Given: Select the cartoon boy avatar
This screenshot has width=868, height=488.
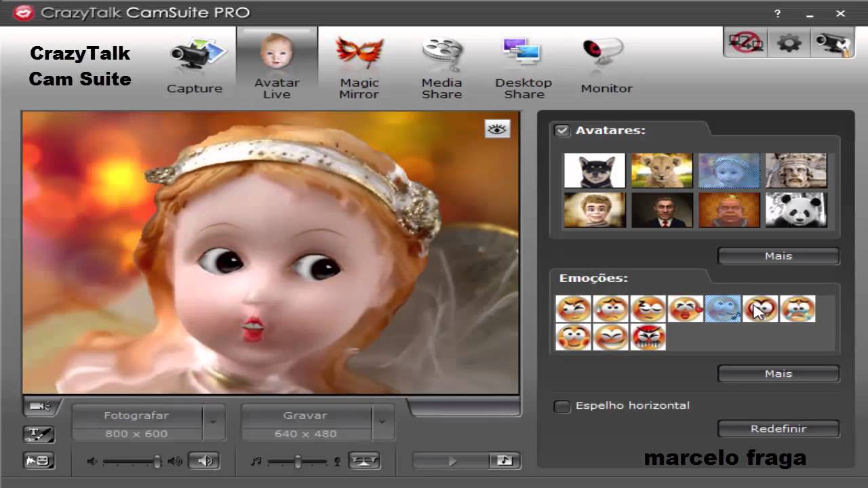Looking at the screenshot, I should pyautogui.click(x=595, y=209).
